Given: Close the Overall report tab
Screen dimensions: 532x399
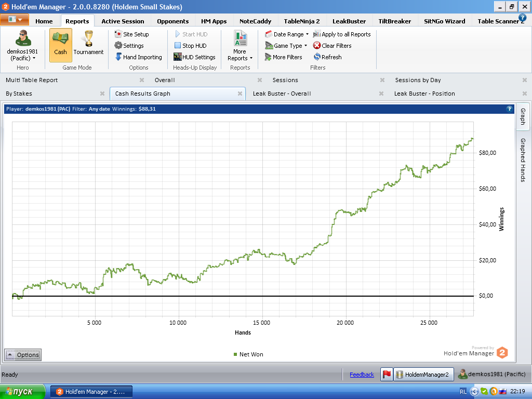Looking at the screenshot, I should tap(260, 80).
